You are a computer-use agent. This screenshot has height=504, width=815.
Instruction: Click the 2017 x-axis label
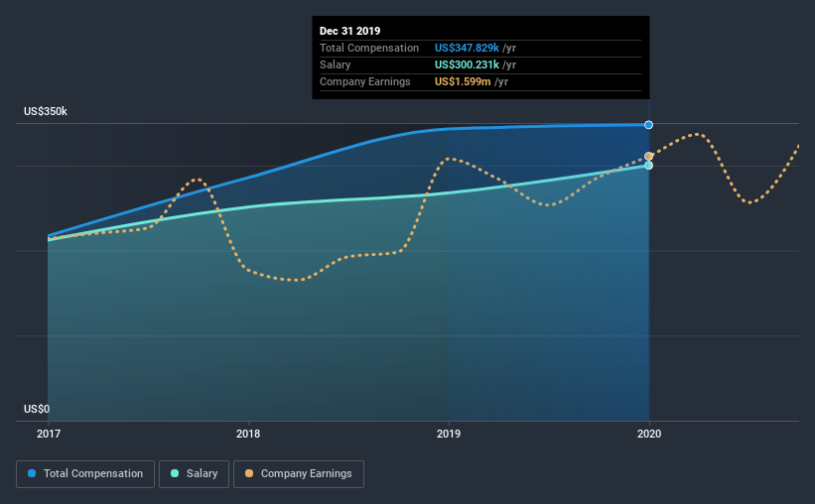[x=49, y=434]
